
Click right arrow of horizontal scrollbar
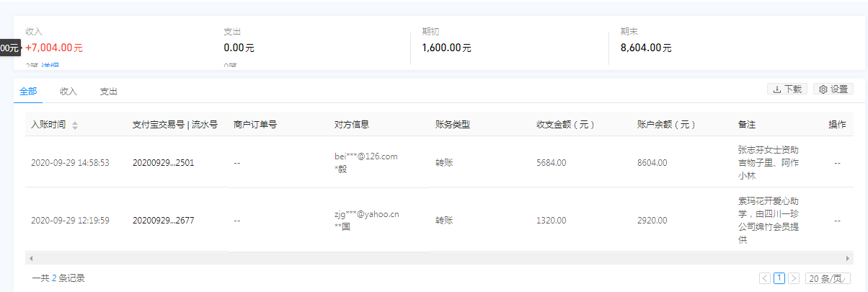tap(849, 258)
